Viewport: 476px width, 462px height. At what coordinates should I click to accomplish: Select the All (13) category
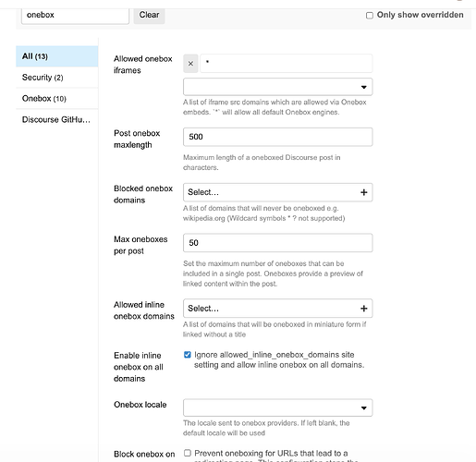pos(57,56)
